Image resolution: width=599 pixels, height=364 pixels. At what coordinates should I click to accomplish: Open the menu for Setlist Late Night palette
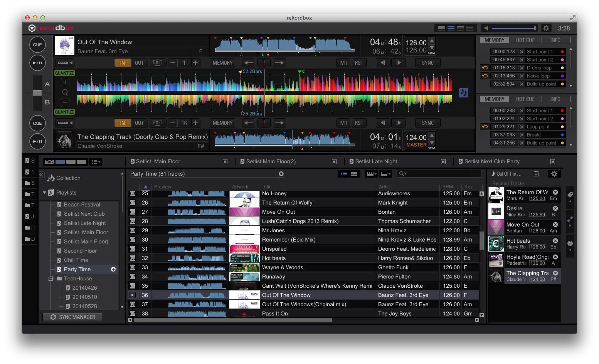coord(443,162)
